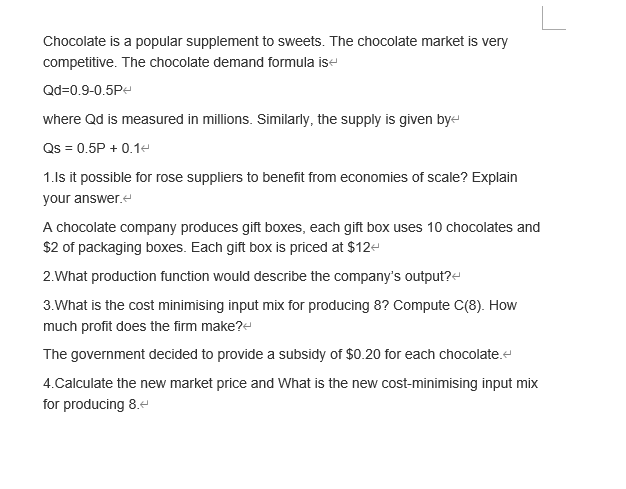This screenshot has width=626, height=489.
Task: Click question 2 about production function
Action: (247, 276)
